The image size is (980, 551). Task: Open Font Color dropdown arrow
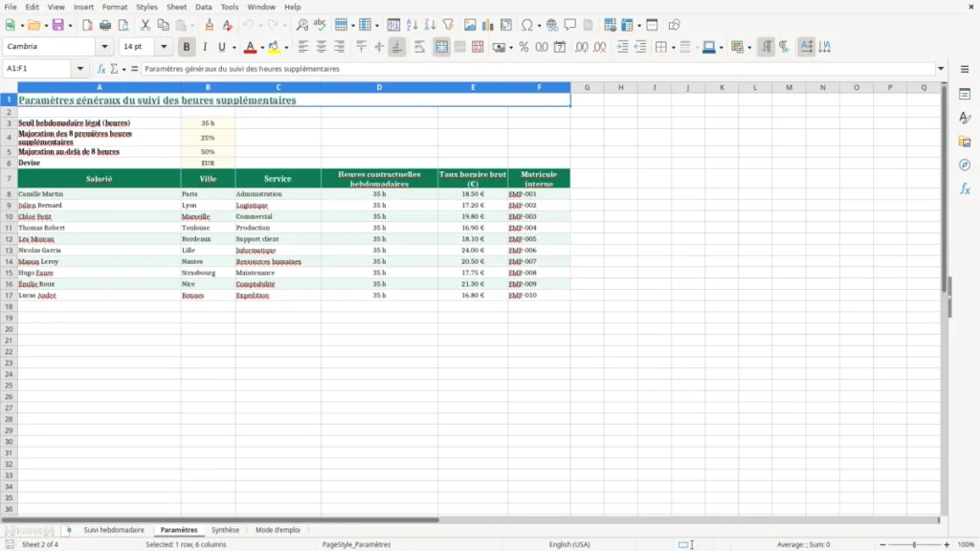pos(262,48)
